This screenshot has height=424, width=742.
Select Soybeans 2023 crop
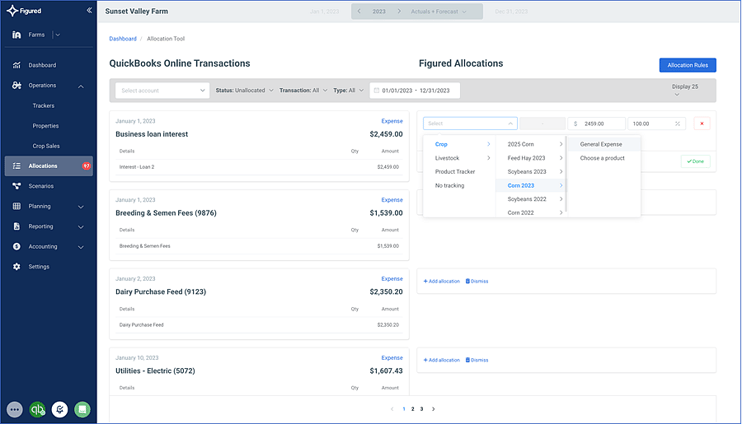pyautogui.click(x=531, y=172)
